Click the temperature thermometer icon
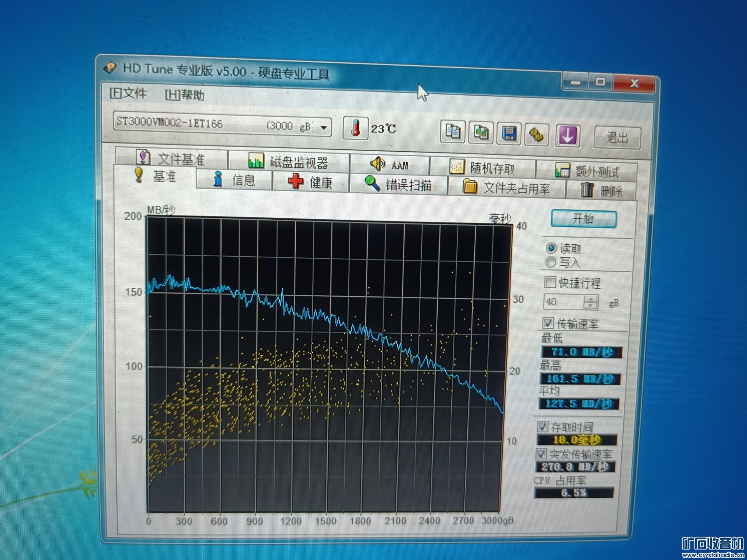 (356, 128)
